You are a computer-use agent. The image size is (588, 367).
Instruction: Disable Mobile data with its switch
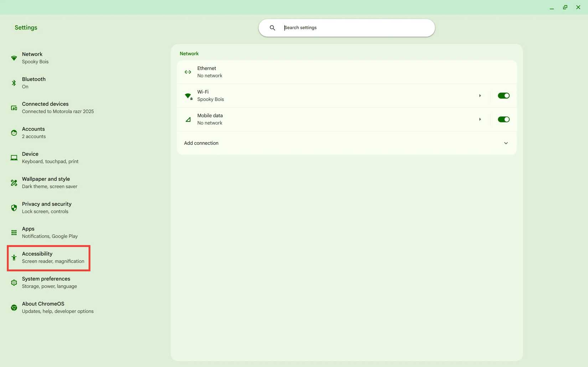point(504,119)
